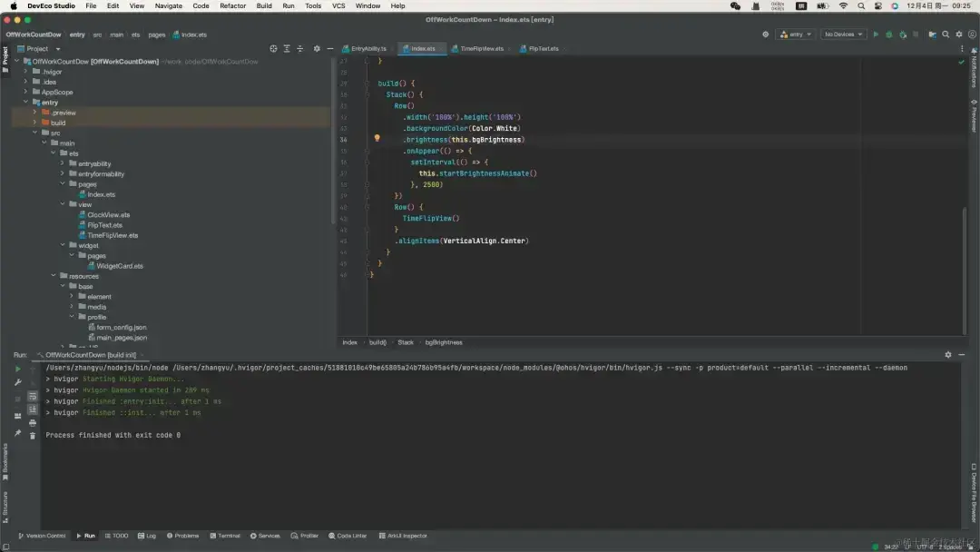The width and height of the screenshot is (980, 552).
Task: Open Run panel settings gear
Action: [948, 354]
